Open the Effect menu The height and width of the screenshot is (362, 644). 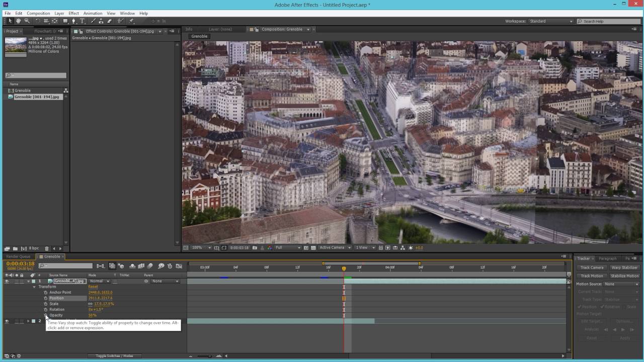73,13
